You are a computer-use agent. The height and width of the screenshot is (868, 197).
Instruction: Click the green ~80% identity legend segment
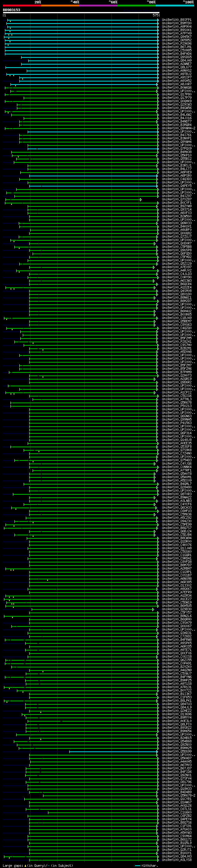[x=137, y=6]
